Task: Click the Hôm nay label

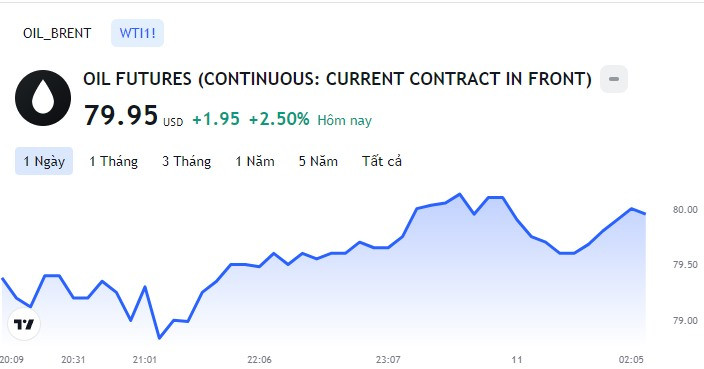Action: (x=344, y=120)
